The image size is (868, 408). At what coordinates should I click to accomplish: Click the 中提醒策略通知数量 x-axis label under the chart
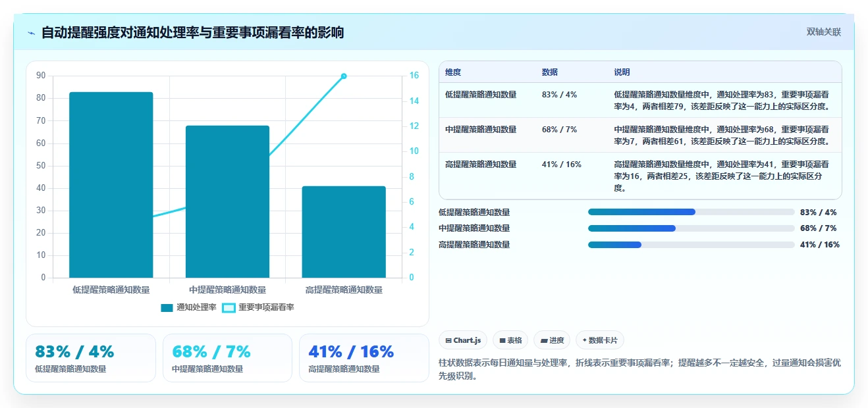[227, 290]
